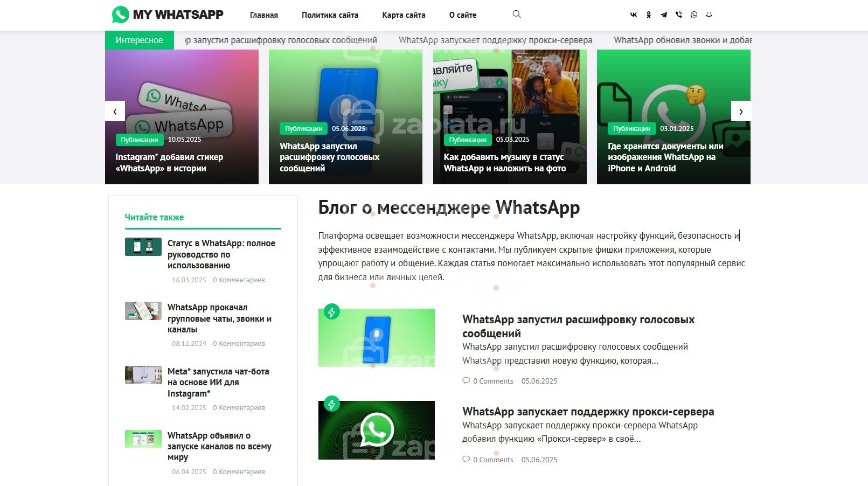Click sidebar date 08.12.2024

(x=189, y=344)
